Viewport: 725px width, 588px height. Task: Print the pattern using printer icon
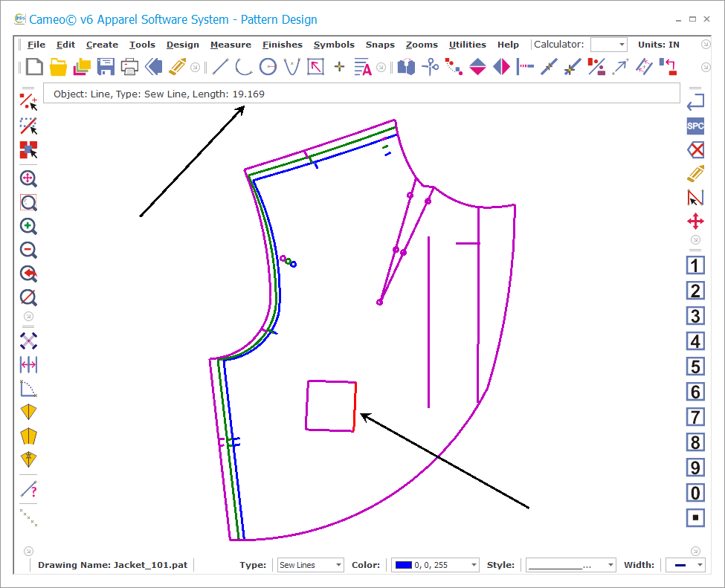pyautogui.click(x=129, y=67)
